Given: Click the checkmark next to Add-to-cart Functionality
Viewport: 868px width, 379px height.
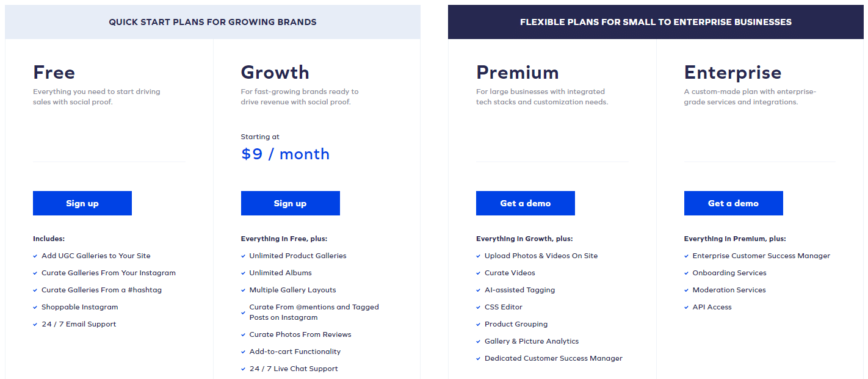Looking at the screenshot, I should tap(244, 352).
